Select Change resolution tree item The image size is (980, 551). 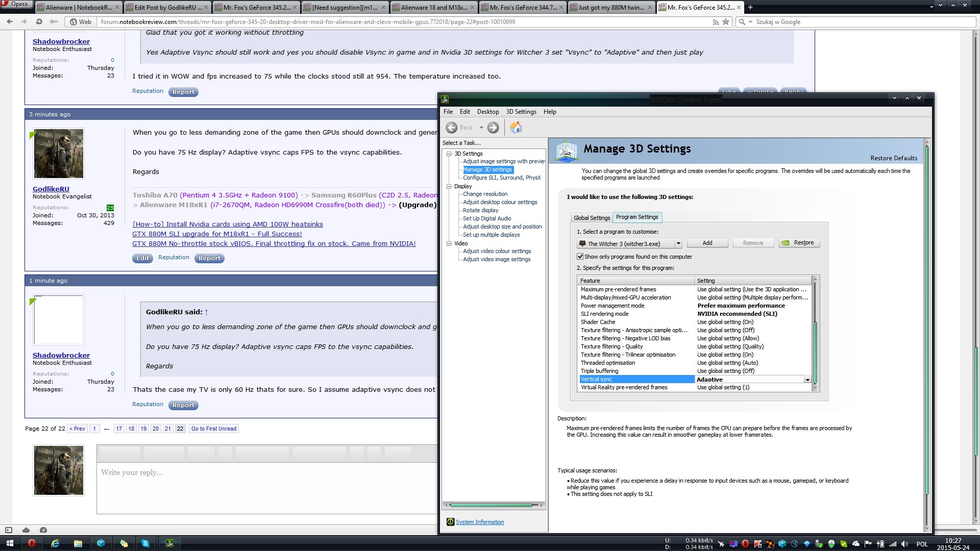[485, 194]
